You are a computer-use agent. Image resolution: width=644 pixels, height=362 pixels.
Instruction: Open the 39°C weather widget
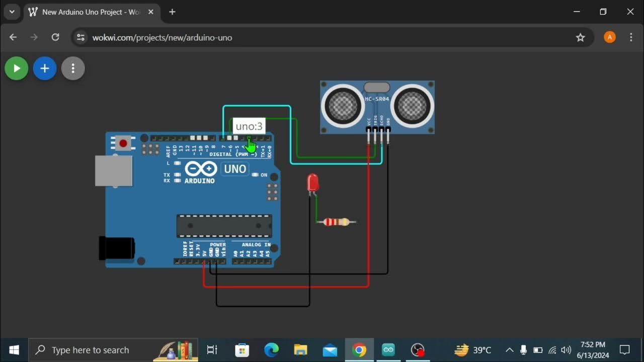472,350
